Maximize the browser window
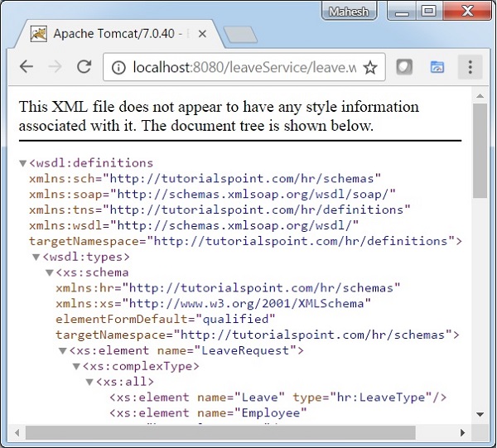Image resolution: width=497 pixels, height=448 pixels. (429, 12)
